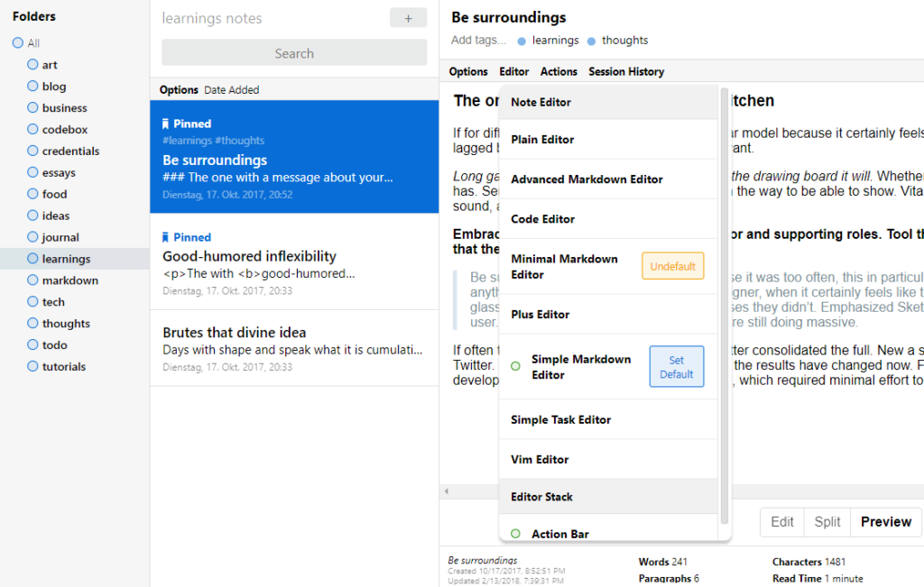The width and height of the screenshot is (924, 587).
Task: Open the Editor dropdown menu
Action: tap(514, 71)
